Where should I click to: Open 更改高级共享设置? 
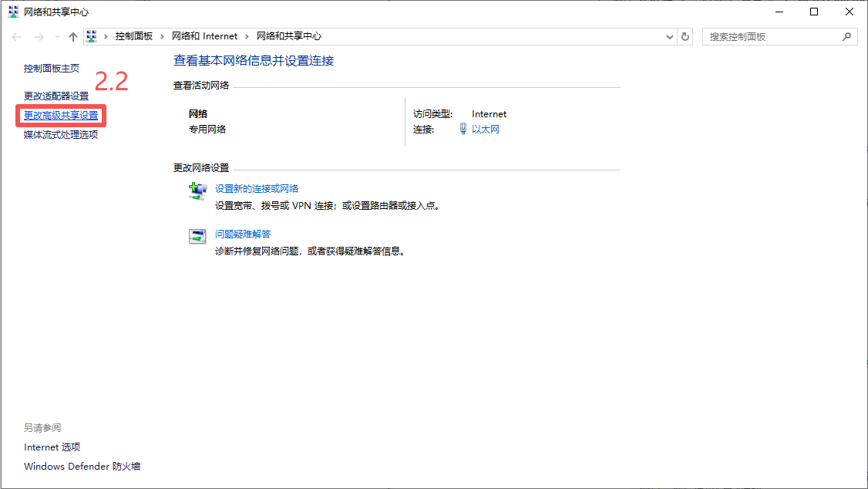61,116
